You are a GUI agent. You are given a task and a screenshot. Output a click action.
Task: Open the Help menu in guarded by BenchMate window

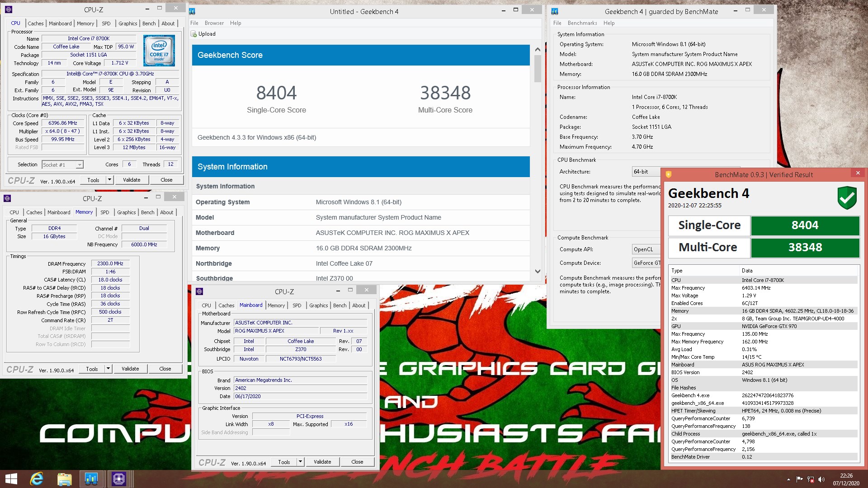pos(609,23)
